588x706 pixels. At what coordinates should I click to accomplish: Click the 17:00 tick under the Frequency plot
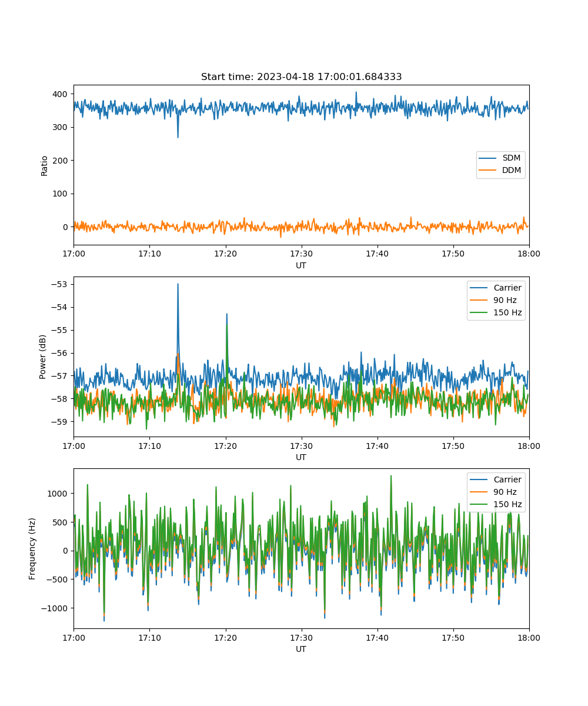tap(73, 637)
